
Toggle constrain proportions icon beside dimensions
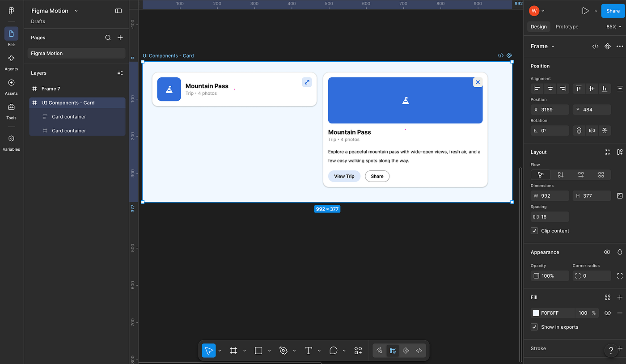coord(620,196)
